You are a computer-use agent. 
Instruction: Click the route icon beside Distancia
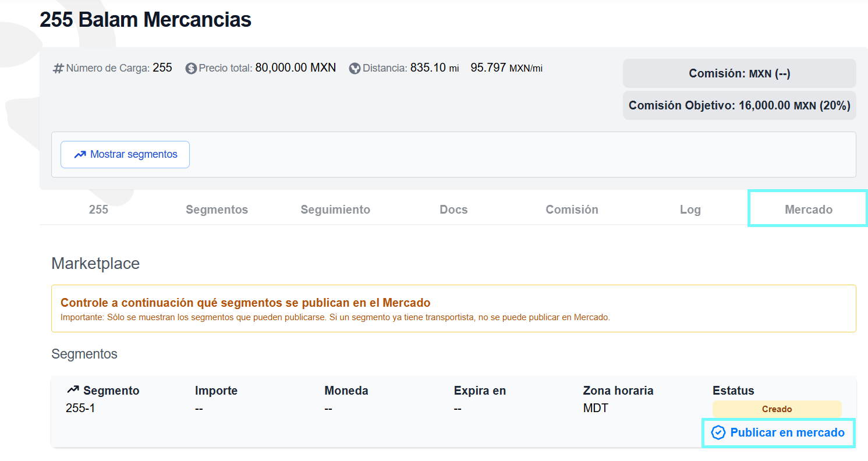pyautogui.click(x=355, y=68)
